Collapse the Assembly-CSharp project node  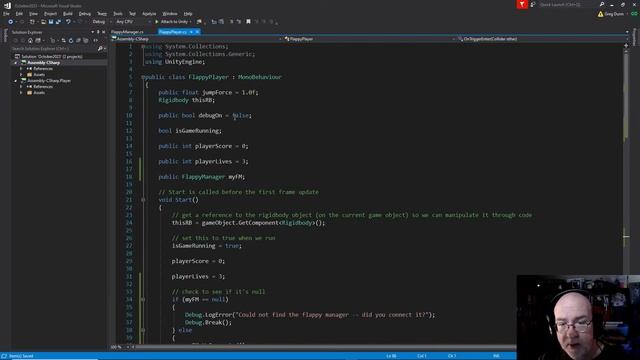(x=16, y=63)
